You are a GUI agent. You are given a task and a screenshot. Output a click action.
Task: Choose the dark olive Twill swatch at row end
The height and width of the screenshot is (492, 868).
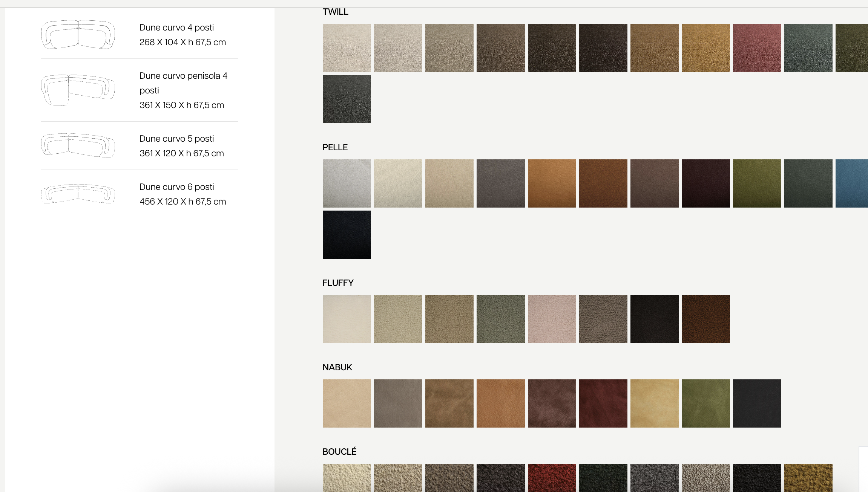pyautogui.click(x=852, y=48)
